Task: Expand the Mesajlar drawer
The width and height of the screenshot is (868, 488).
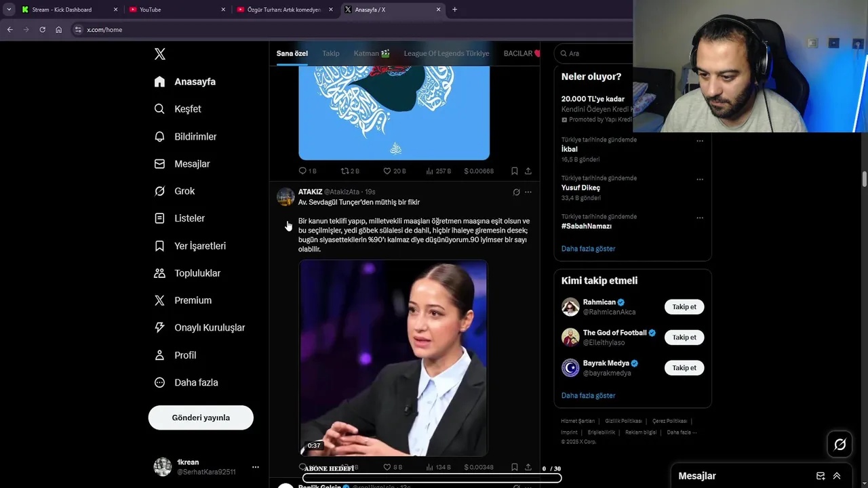Action: tap(837, 476)
